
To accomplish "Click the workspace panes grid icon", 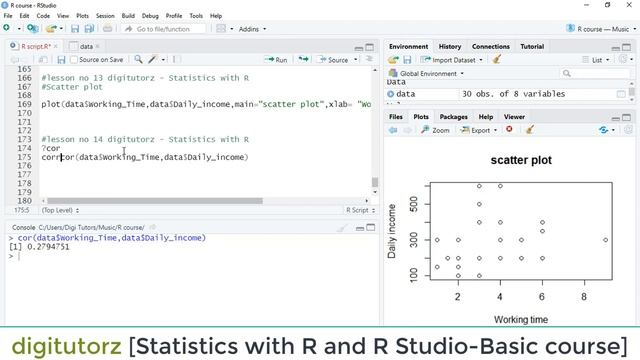I will click(x=221, y=29).
